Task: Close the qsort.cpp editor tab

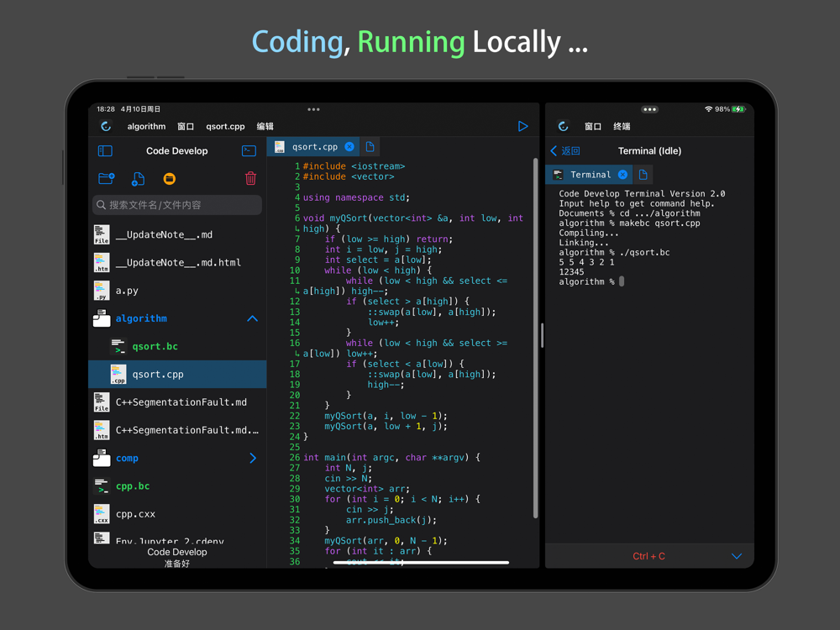Action: tap(349, 147)
